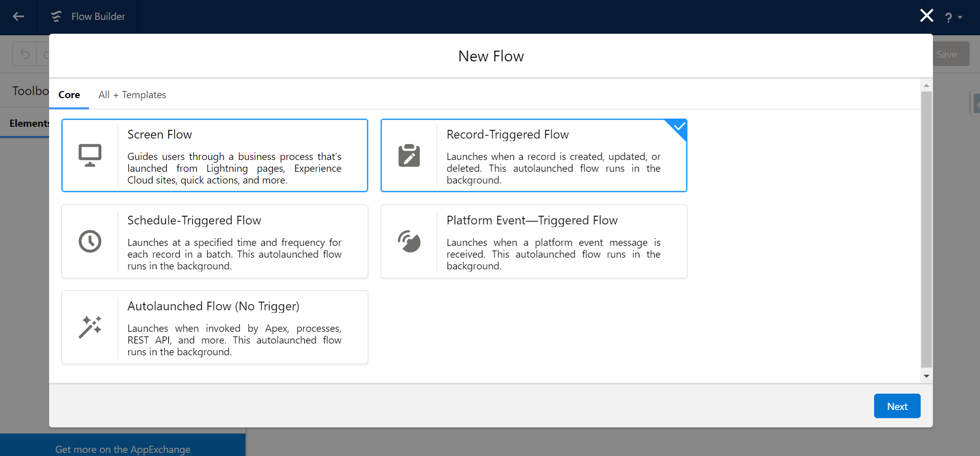Click the Platform Event flow description text
This screenshot has height=456, width=980.
(x=553, y=254)
